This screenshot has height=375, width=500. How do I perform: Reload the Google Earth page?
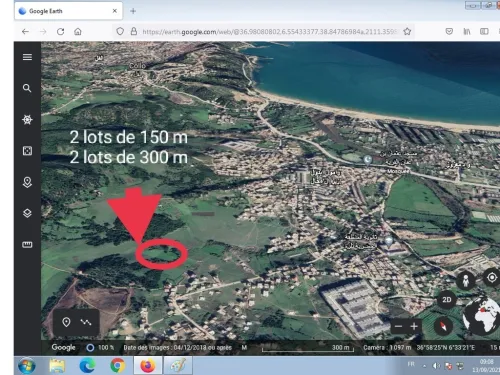coord(60,32)
